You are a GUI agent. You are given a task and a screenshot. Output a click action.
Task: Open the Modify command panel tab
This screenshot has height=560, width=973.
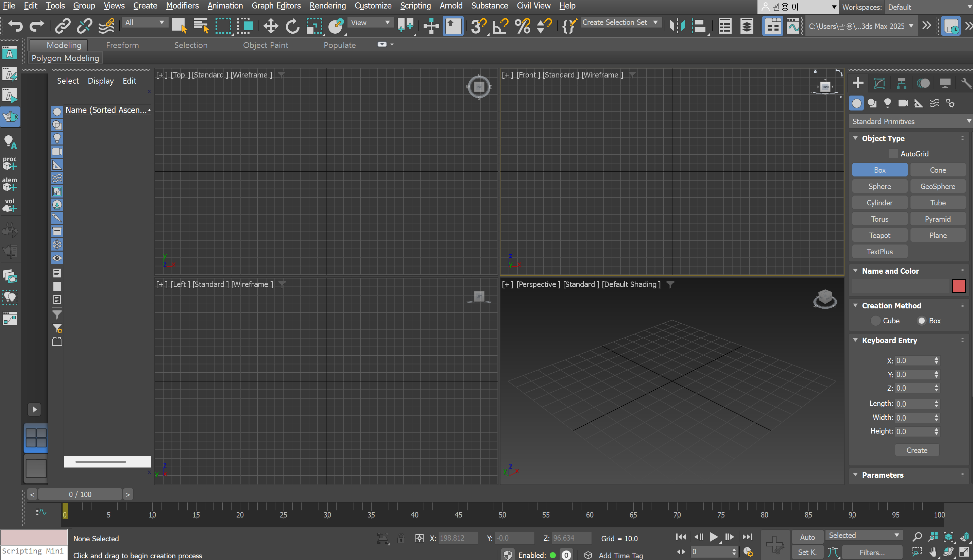click(880, 83)
